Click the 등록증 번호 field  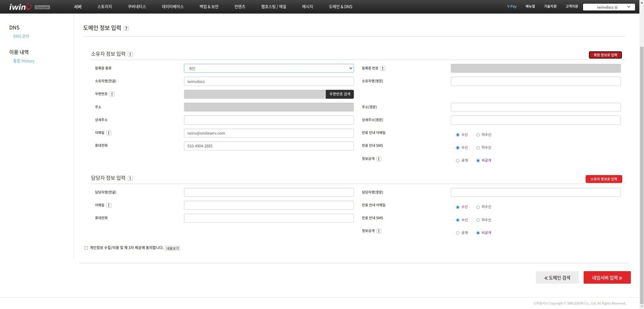[535, 68]
